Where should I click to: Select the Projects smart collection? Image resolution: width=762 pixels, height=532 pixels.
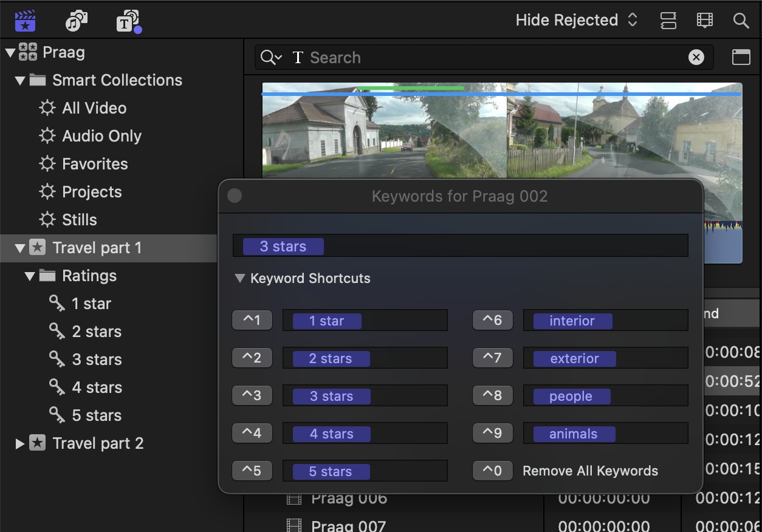(x=92, y=192)
